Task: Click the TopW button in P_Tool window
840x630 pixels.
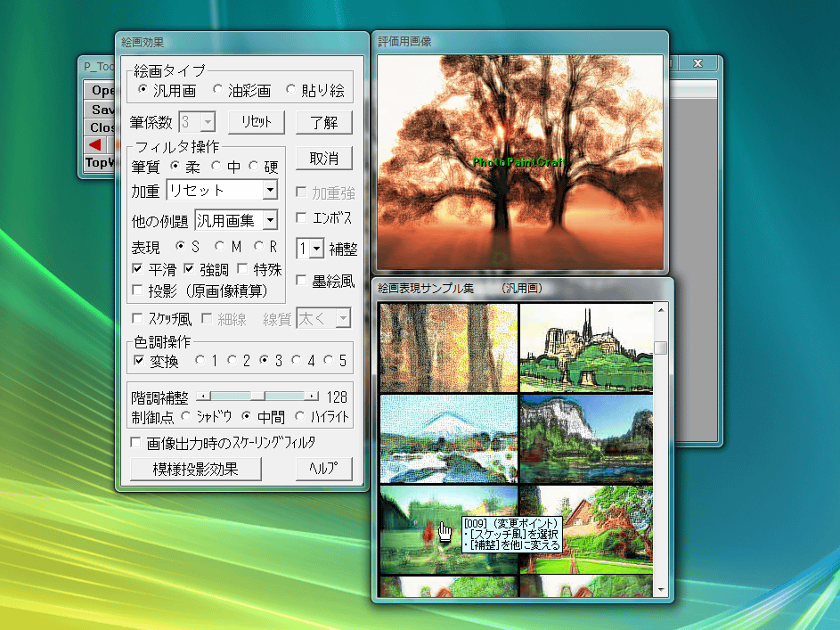Action: click(100, 162)
